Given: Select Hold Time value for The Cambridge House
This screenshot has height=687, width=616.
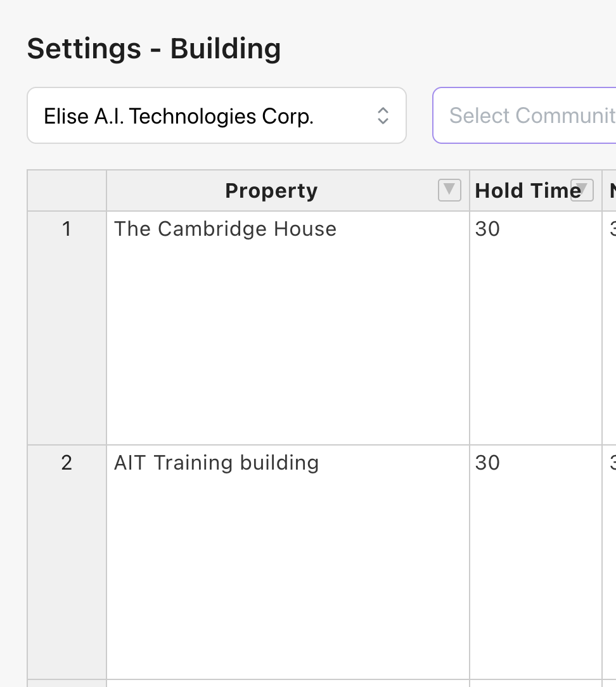Looking at the screenshot, I should (x=536, y=328).
